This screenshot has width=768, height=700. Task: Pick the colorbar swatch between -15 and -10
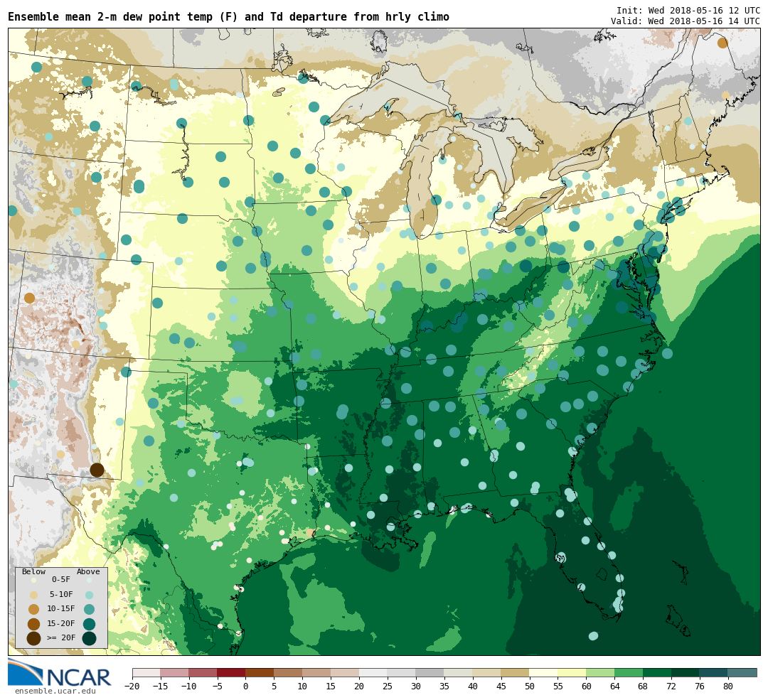point(175,672)
